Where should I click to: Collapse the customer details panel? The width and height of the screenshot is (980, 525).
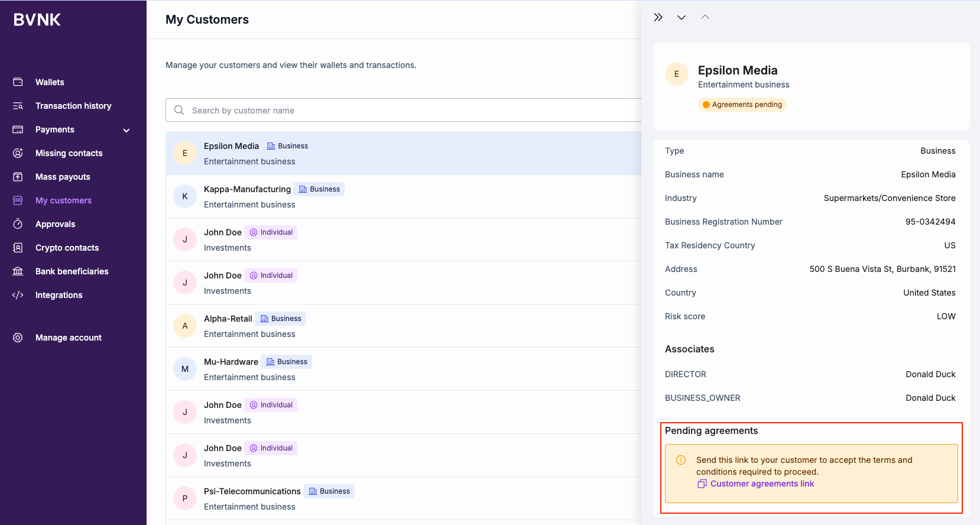click(658, 17)
